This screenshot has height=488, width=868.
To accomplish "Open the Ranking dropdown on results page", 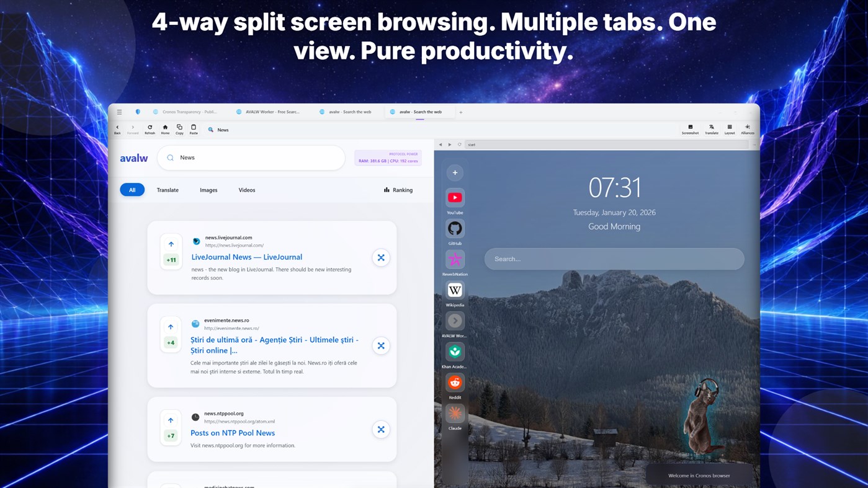I will coord(398,190).
